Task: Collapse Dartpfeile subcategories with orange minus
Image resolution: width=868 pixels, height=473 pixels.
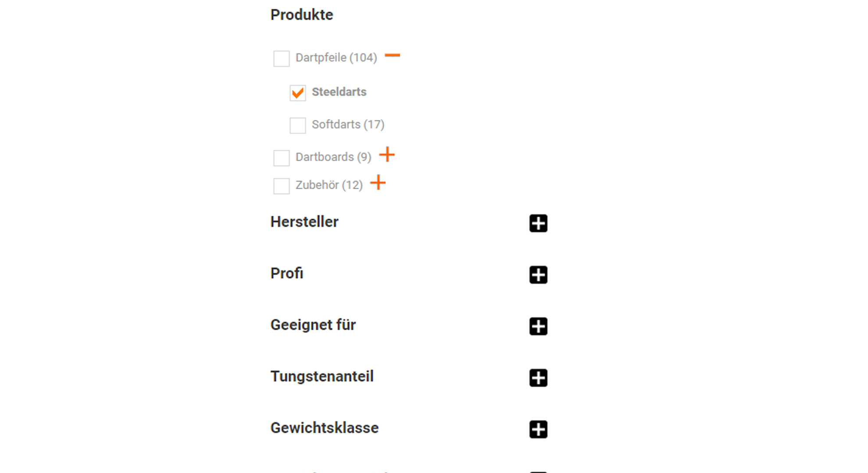Action: coord(392,56)
